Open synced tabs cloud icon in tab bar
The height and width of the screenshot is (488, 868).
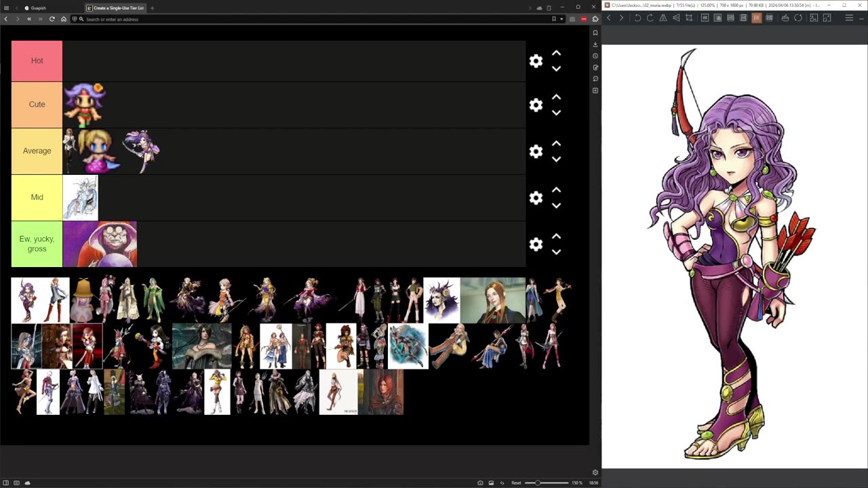(539, 8)
